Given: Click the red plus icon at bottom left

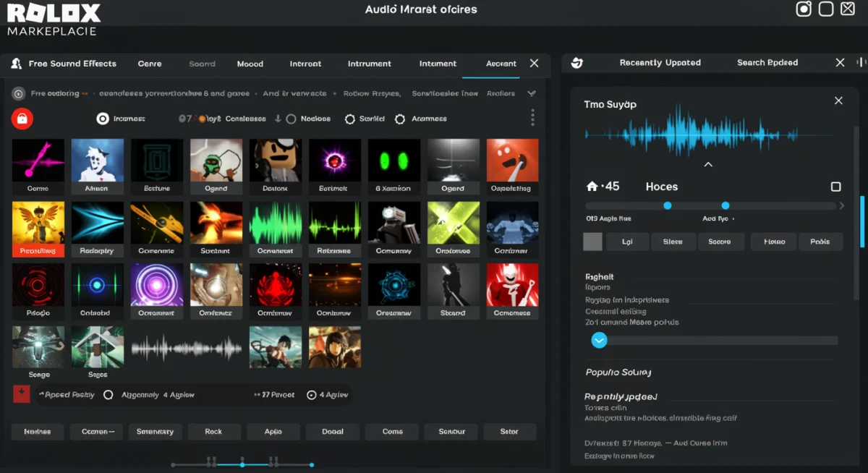Looking at the screenshot, I should [x=21, y=394].
